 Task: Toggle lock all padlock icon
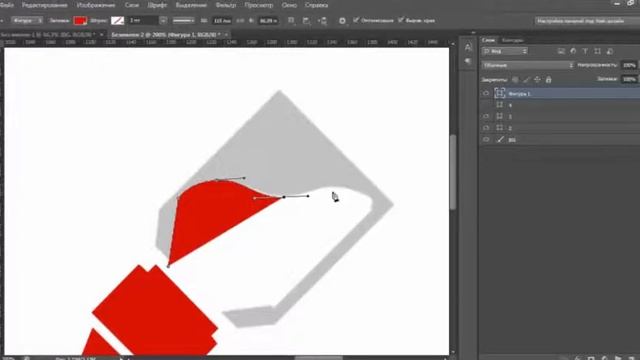coord(549,80)
